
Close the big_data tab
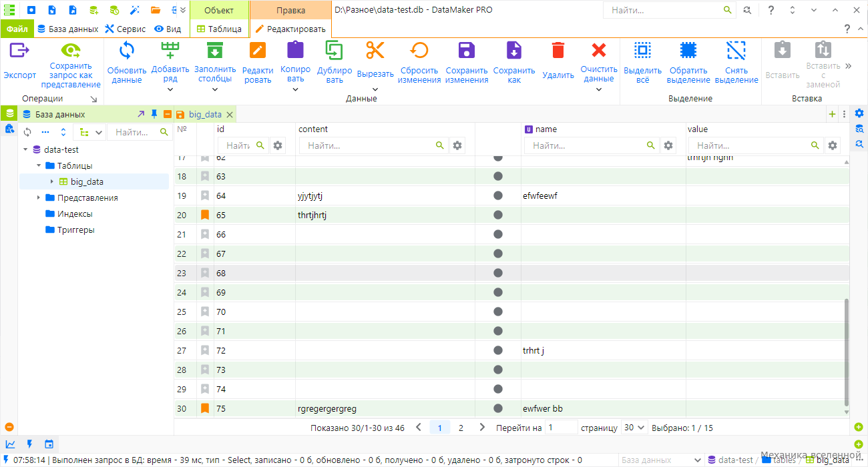[x=229, y=114]
